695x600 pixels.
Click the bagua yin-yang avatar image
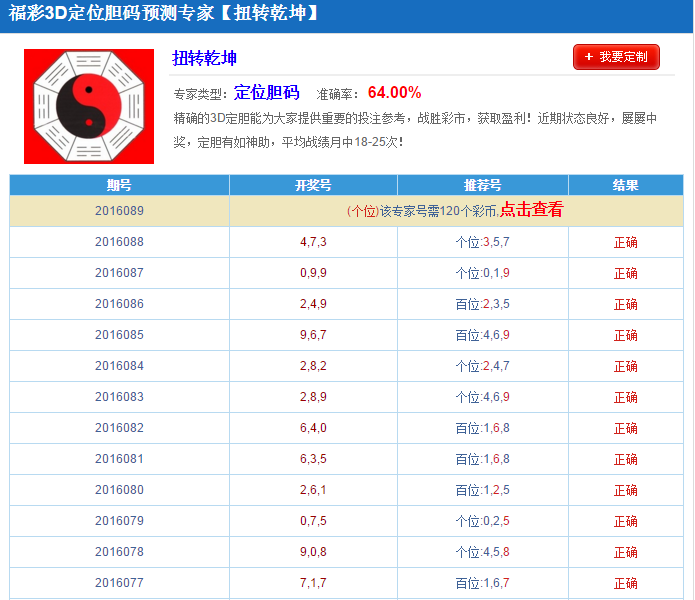[x=89, y=106]
